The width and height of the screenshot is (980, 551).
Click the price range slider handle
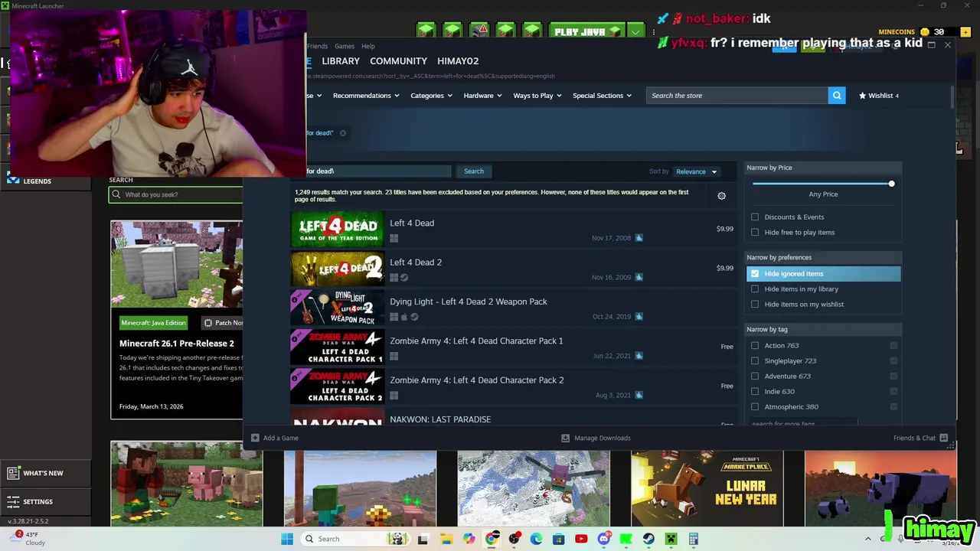(891, 184)
